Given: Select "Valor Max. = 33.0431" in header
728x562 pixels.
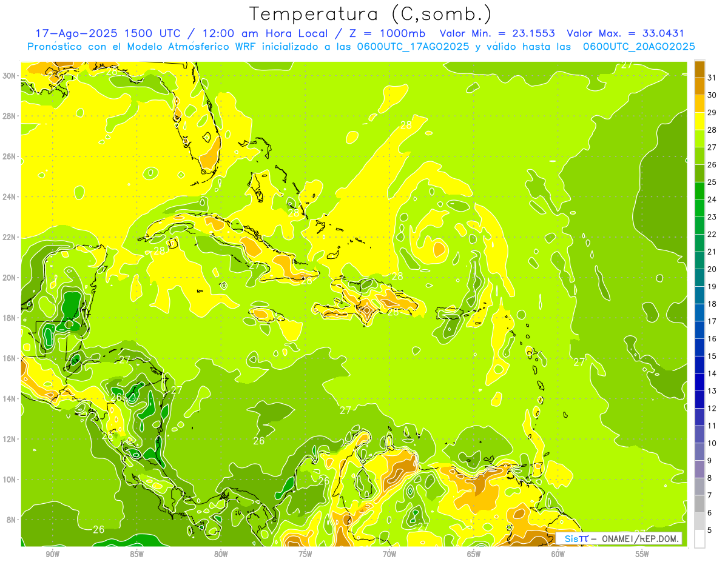Looking at the screenshot, I should (625, 33).
